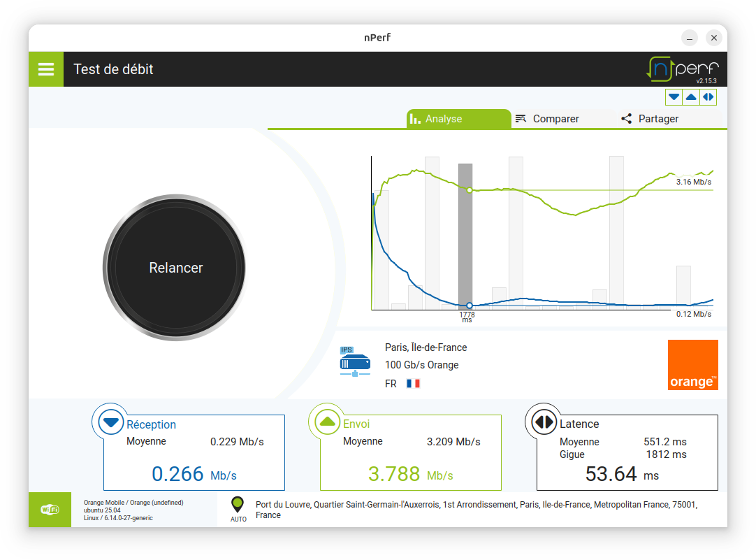The width and height of the screenshot is (756, 560).
Task: Click the '3.16 Mb/s' graph label
Action: pyautogui.click(x=693, y=182)
